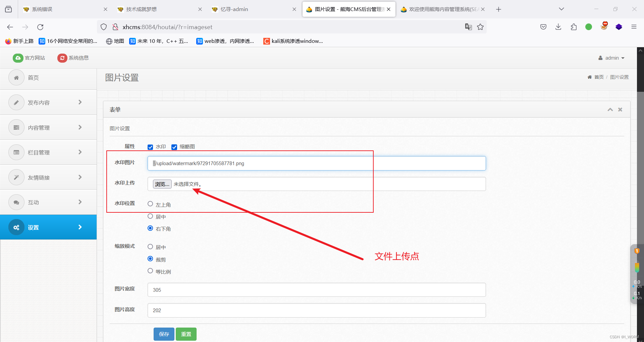
Task: Click the 官方网站 green cloud icon
Action: coord(18,58)
